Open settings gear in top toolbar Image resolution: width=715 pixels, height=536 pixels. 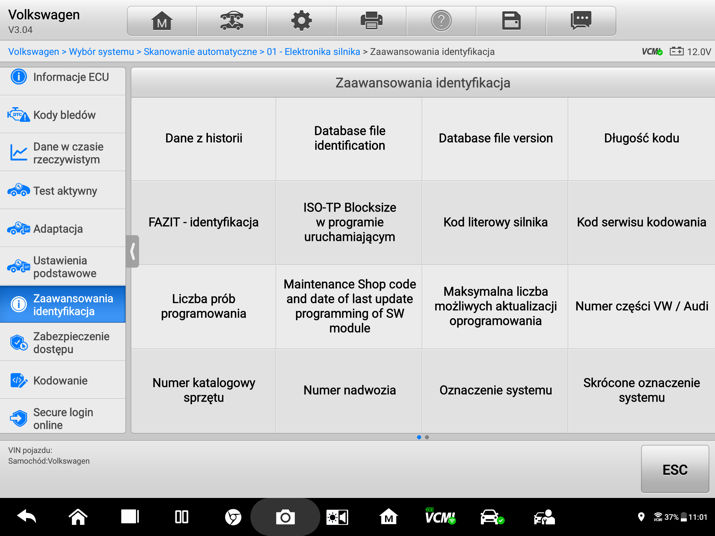[301, 21]
